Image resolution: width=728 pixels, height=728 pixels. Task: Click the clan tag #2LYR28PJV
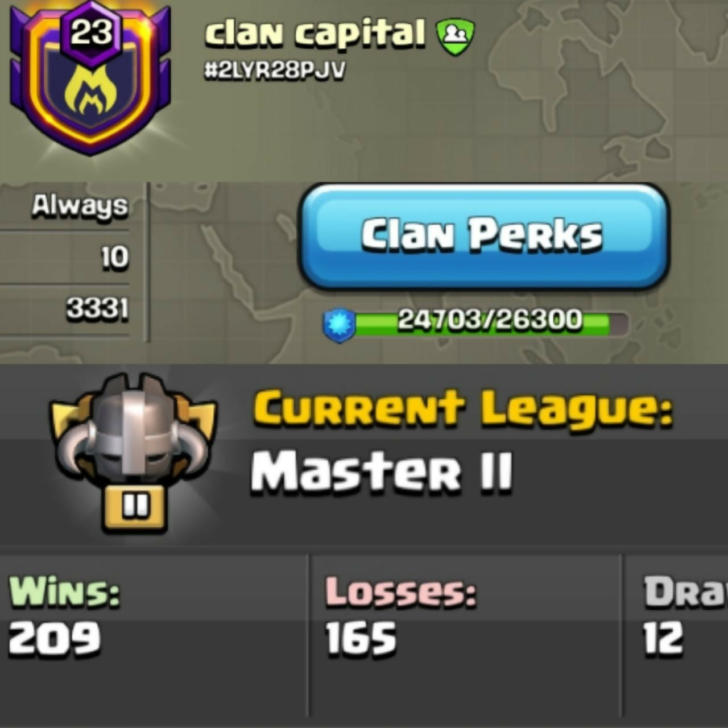pos(275,71)
